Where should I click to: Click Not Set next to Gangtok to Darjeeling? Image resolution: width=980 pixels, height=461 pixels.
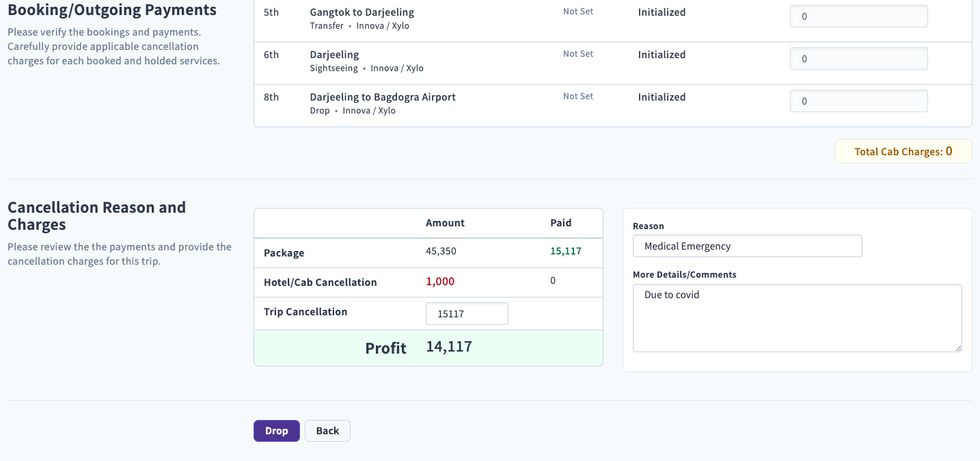tap(577, 11)
